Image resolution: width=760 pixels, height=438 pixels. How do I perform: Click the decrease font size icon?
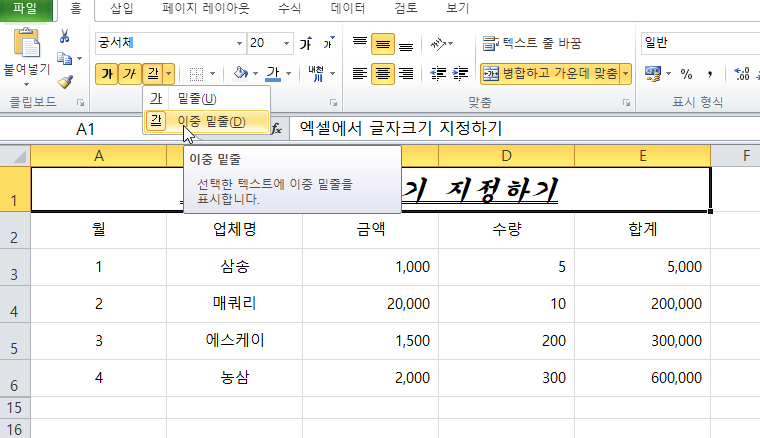[329, 44]
